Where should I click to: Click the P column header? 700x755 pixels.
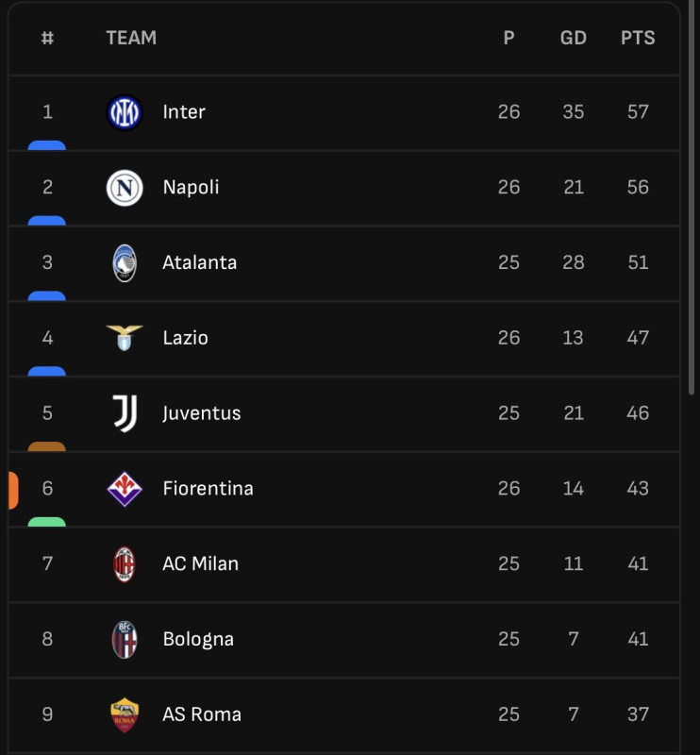(508, 38)
